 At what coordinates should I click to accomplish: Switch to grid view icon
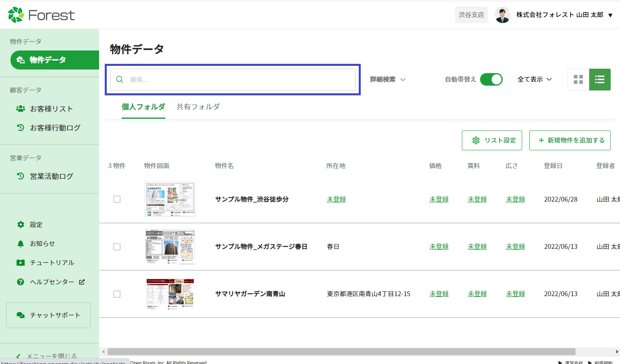(578, 80)
